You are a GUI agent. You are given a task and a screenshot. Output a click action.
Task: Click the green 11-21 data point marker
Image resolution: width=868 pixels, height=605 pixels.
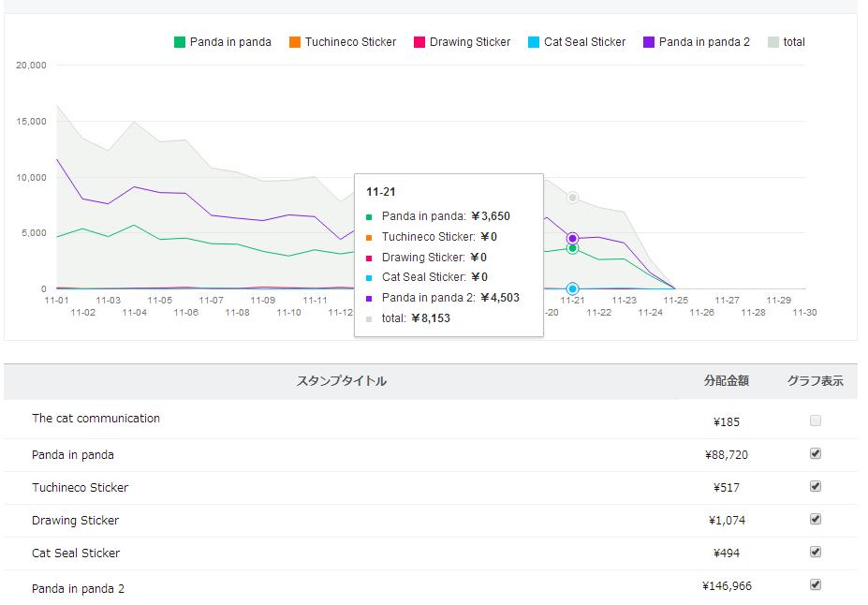[572, 248]
